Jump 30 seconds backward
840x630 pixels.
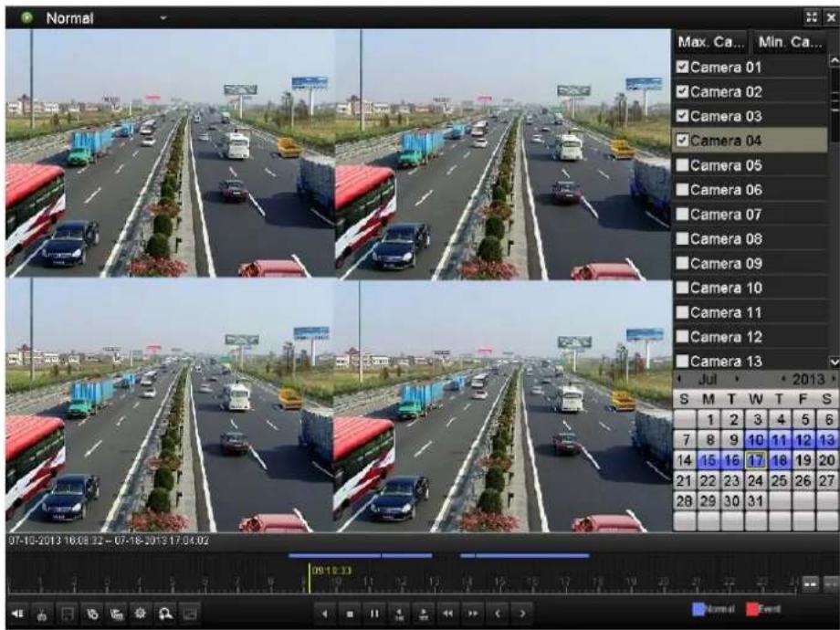click(399, 614)
